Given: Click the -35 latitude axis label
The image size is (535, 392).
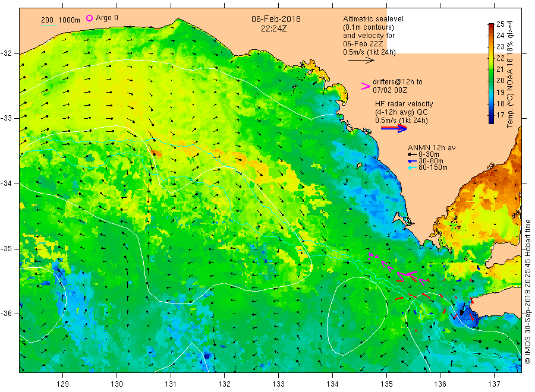Looking at the screenshot, I should [x=6, y=248].
